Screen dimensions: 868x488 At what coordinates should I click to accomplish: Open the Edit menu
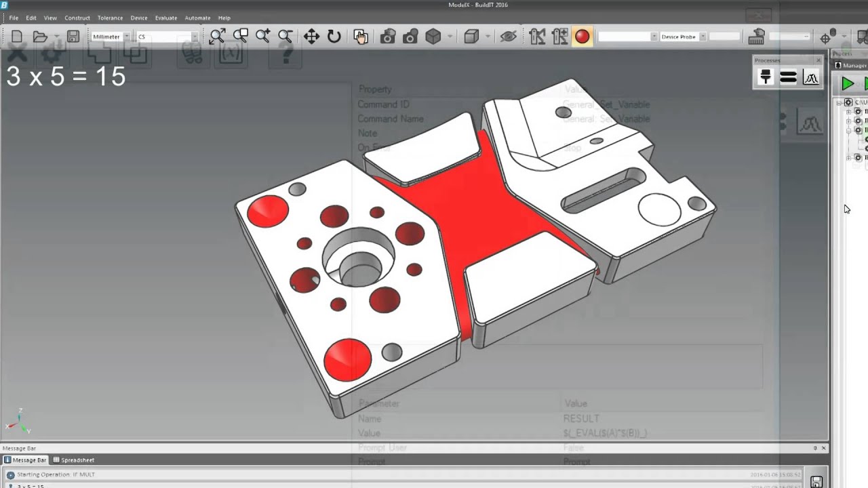point(31,18)
